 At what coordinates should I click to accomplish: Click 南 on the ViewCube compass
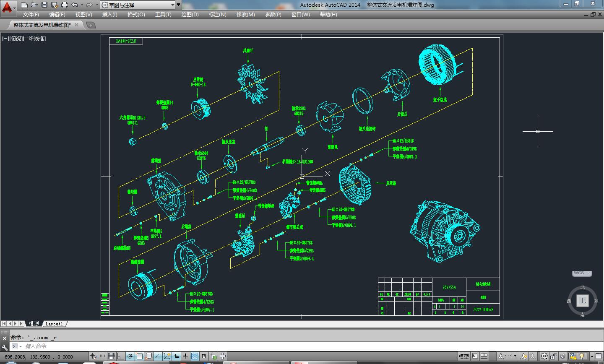(x=583, y=315)
